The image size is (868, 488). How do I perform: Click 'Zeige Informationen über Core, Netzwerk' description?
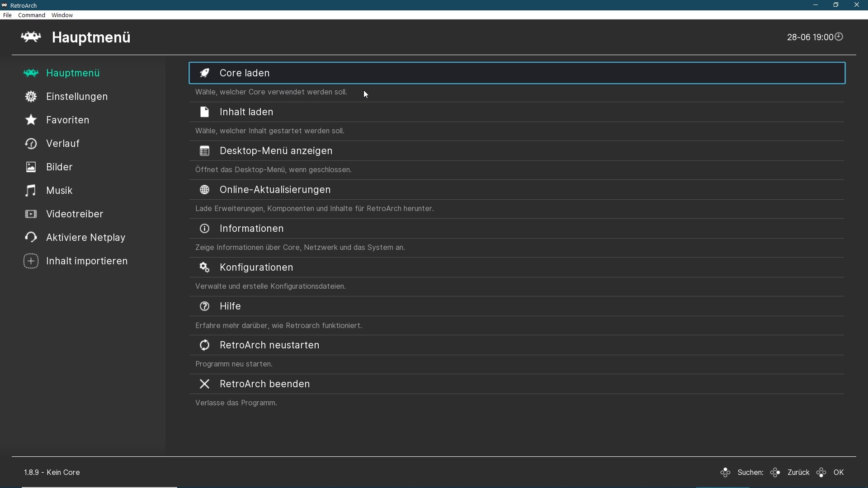click(x=300, y=248)
